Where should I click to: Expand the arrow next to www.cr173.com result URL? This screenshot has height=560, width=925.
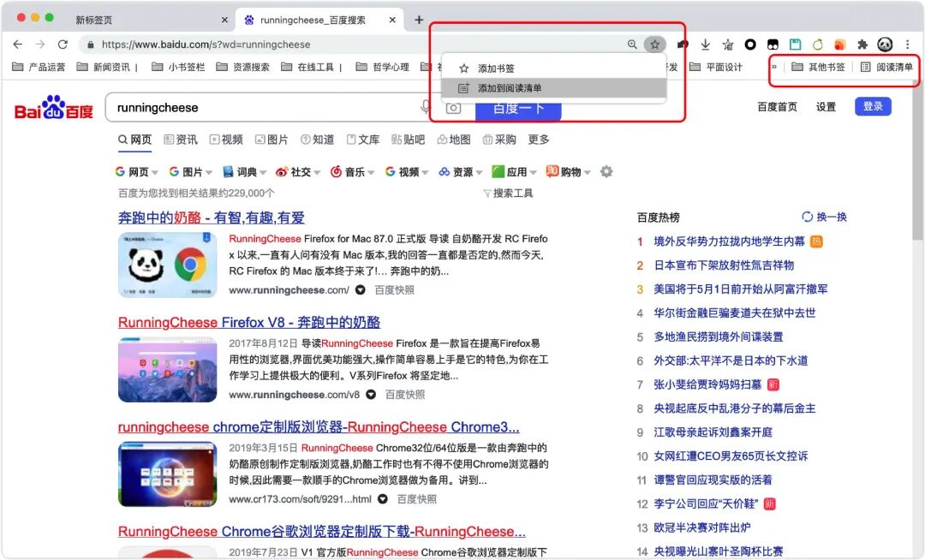(x=383, y=499)
